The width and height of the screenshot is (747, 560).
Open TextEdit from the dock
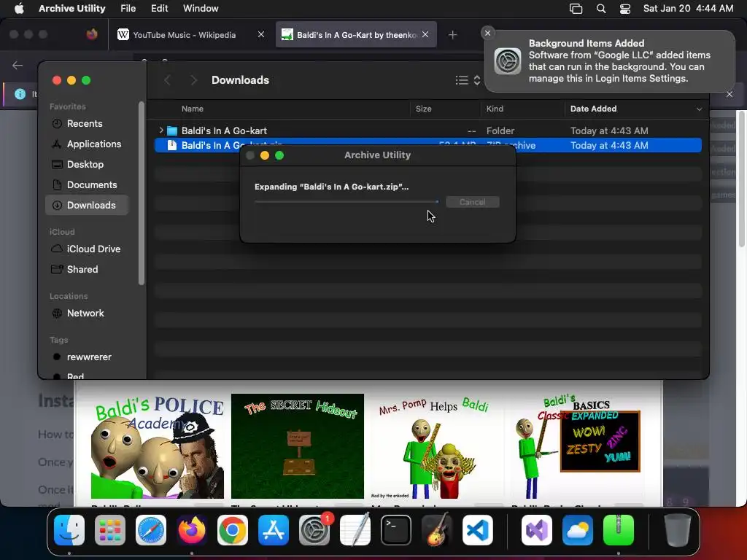click(355, 530)
